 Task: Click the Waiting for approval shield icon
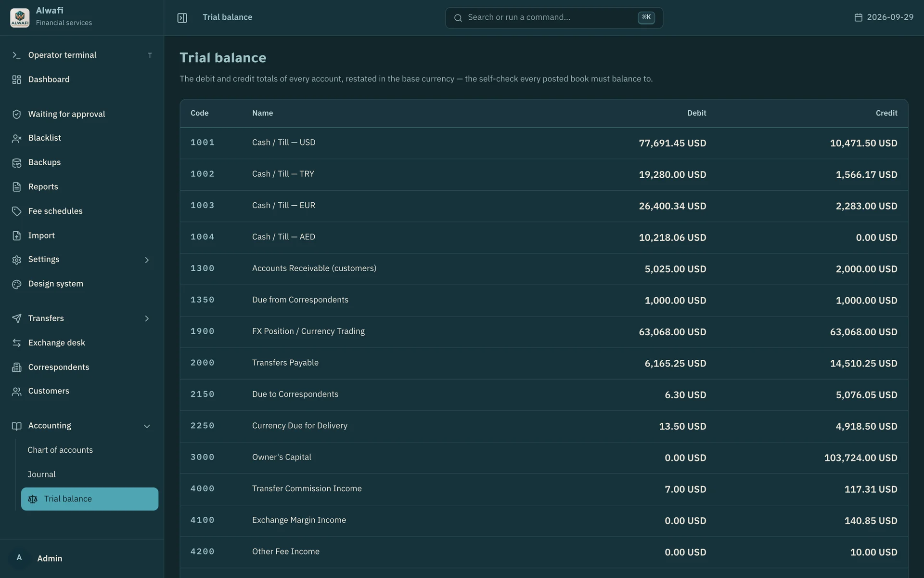(16, 114)
